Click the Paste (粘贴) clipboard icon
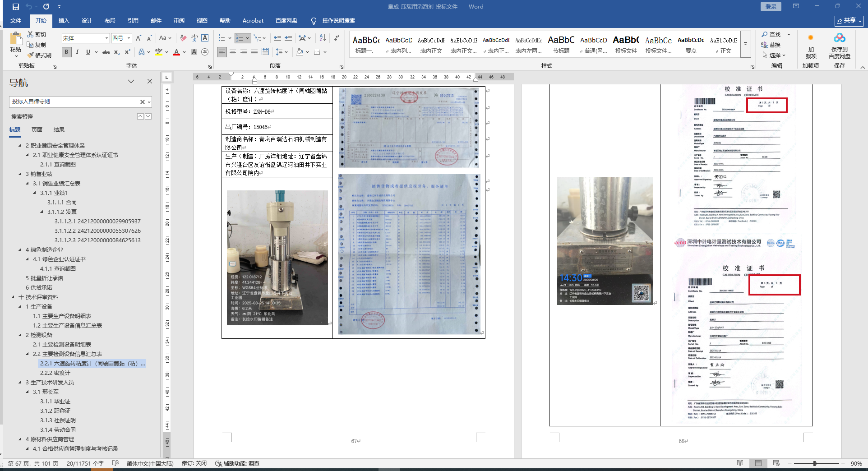868x471 pixels. pos(16,39)
